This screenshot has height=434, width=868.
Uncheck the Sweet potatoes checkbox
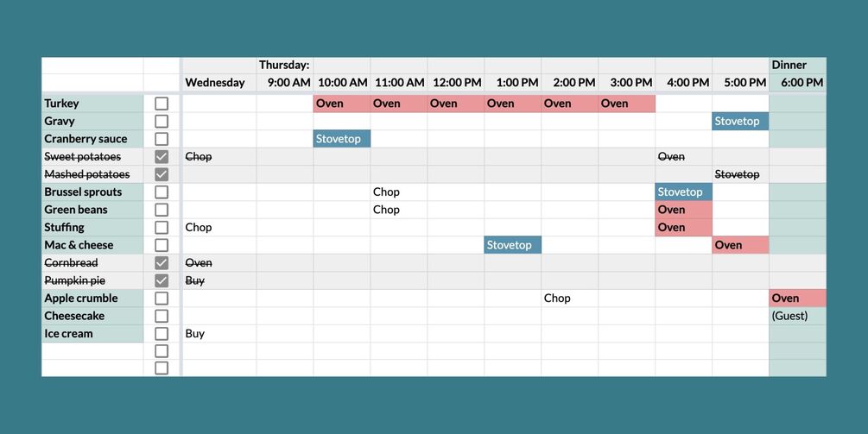[162, 156]
